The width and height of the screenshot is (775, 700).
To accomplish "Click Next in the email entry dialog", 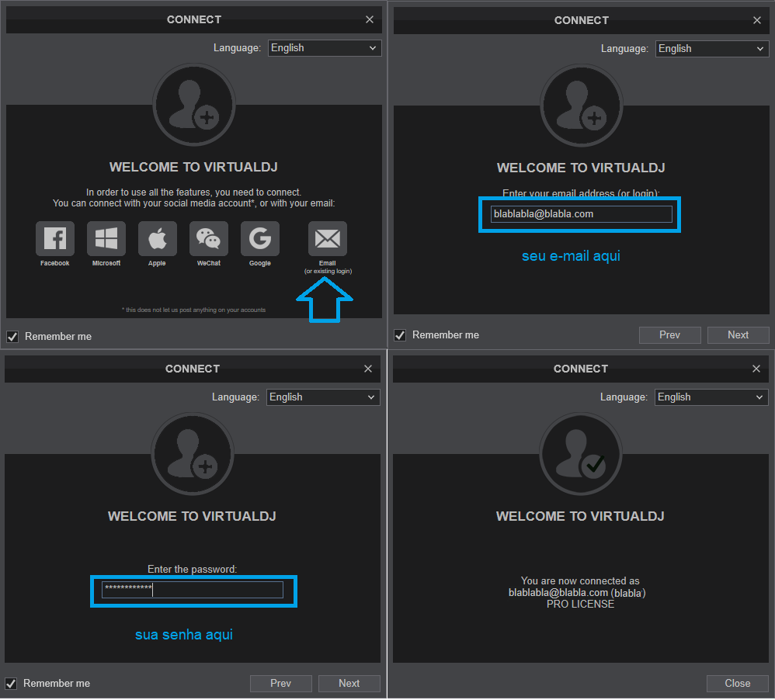I will point(738,335).
